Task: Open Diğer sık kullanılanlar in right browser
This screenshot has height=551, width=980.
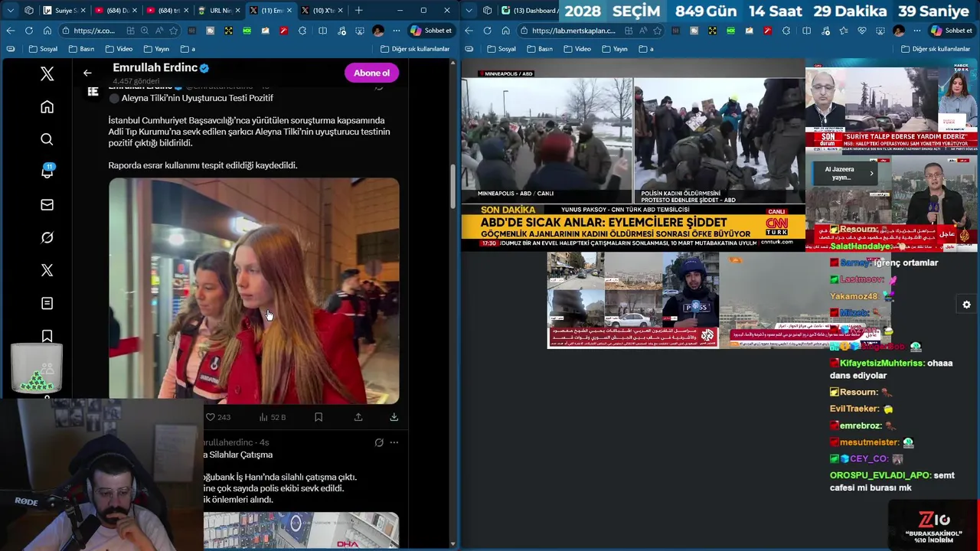Action: (x=935, y=49)
